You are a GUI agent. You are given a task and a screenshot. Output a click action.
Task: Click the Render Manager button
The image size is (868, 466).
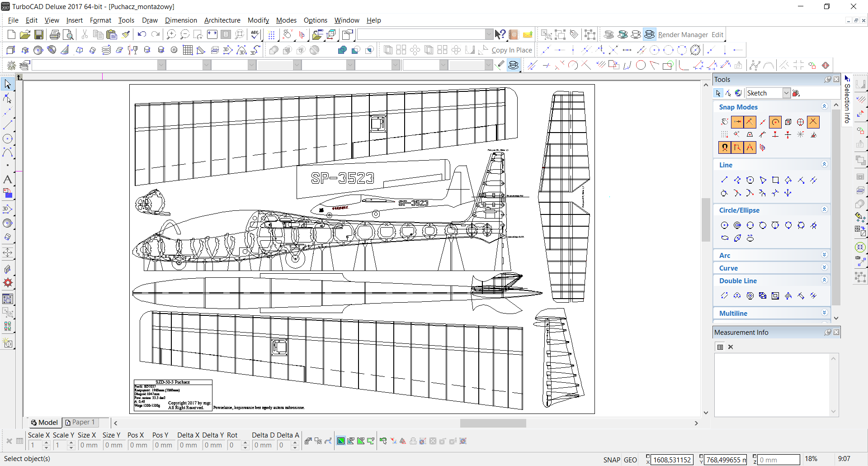click(683, 35)
